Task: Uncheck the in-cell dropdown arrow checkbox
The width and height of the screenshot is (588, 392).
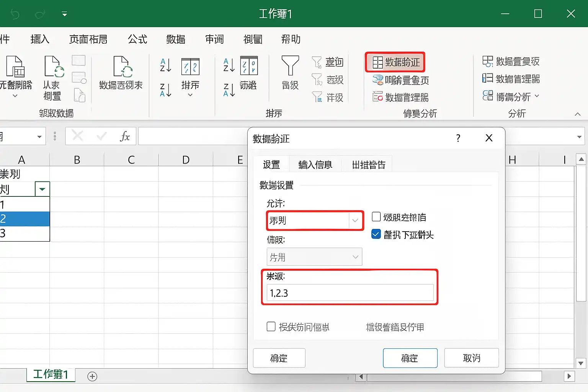Action: tap(376, 234)
